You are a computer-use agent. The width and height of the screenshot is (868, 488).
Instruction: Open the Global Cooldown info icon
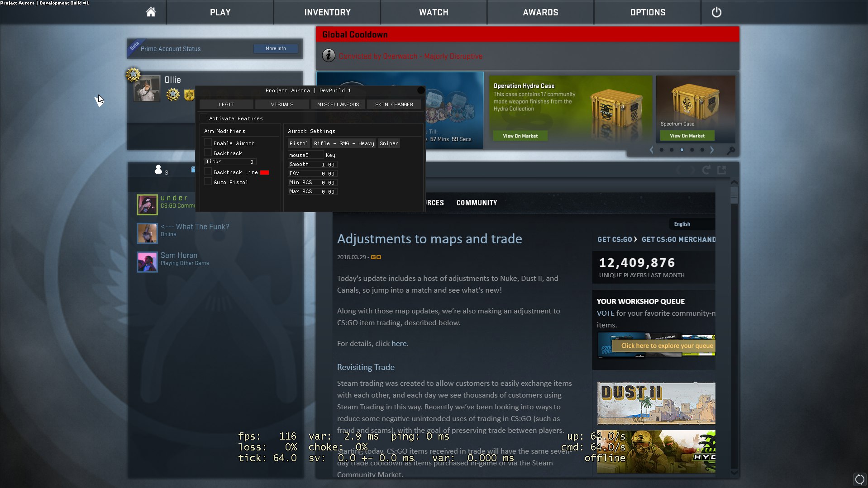[x=329, y=56]
